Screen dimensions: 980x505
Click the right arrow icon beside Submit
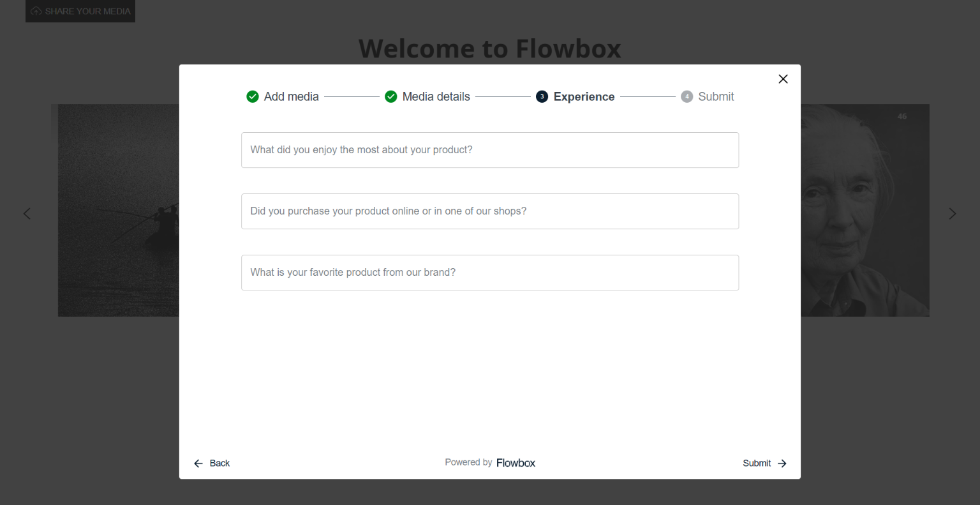pos(782,464)
